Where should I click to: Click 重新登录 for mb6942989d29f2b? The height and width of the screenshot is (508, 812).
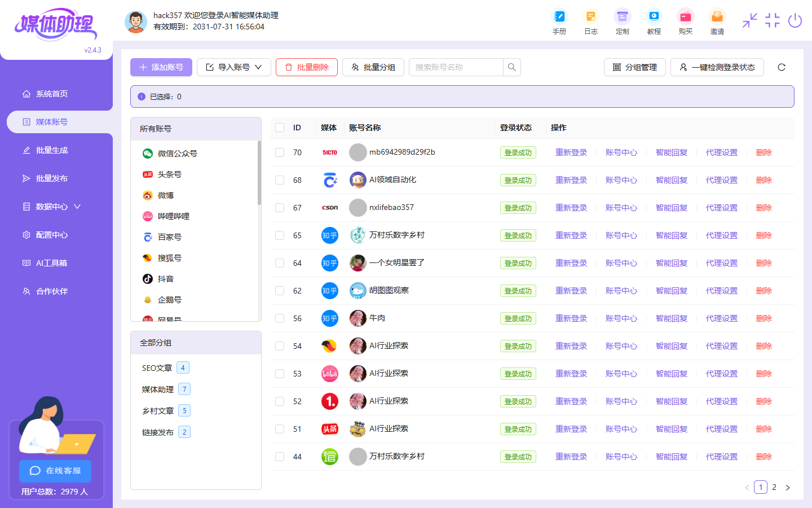(571, 152)
